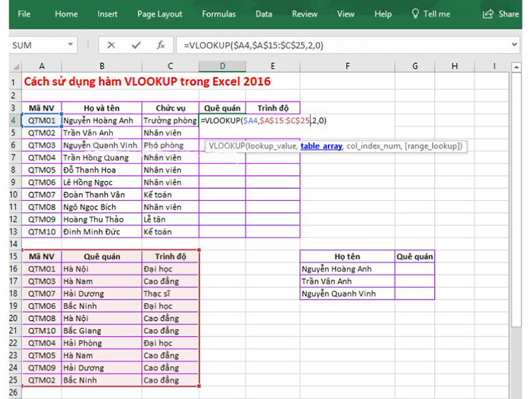Image resolution: width=532 pixels, height=399 pixels.
Task: Click the vertical scrollbar thumb
Action: tap(516, 199)
